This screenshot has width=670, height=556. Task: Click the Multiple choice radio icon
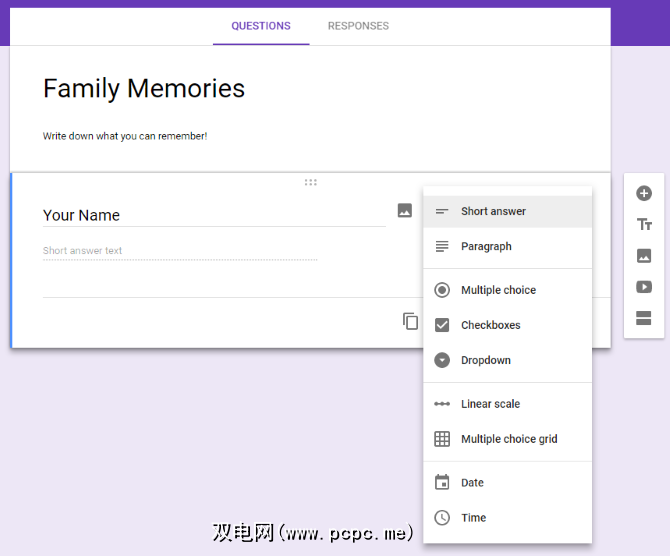pos(442,290)
